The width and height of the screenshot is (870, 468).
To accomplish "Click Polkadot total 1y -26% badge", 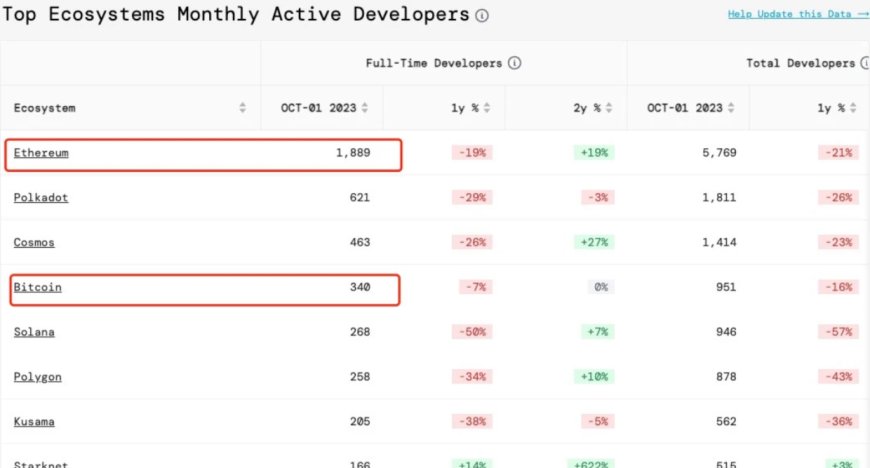I will pos(838,198).
